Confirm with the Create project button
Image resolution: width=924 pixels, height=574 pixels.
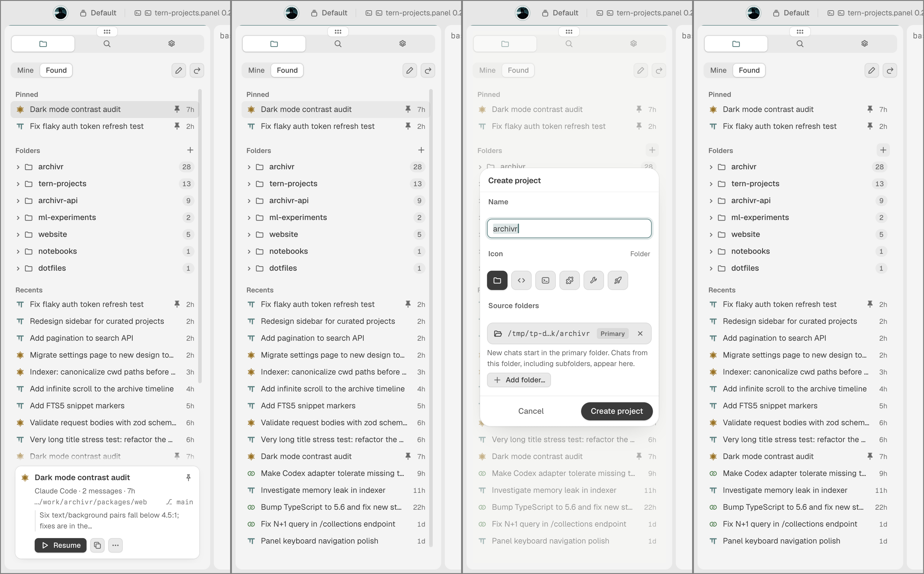click(617, 411)
